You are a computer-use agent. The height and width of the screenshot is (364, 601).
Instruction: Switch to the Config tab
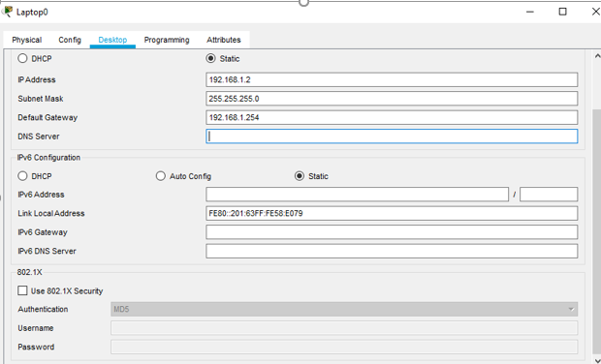(70, 40)
